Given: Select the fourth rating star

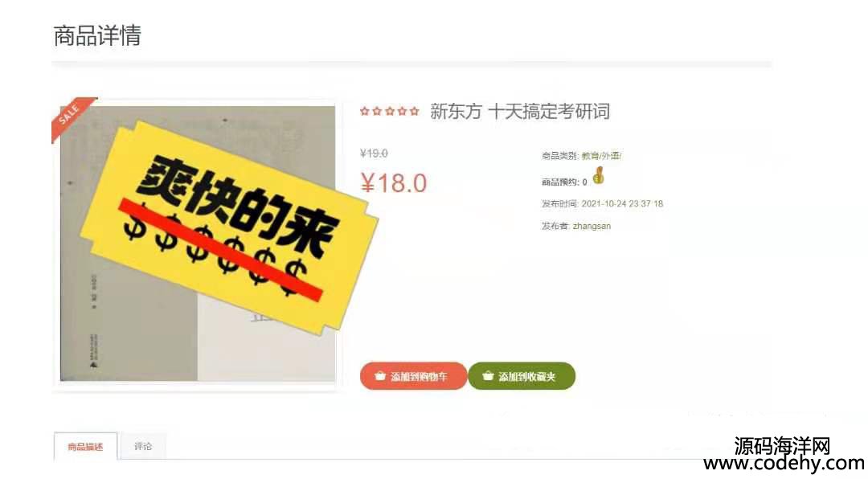Looking at the screenshot, I should [402, 111].
